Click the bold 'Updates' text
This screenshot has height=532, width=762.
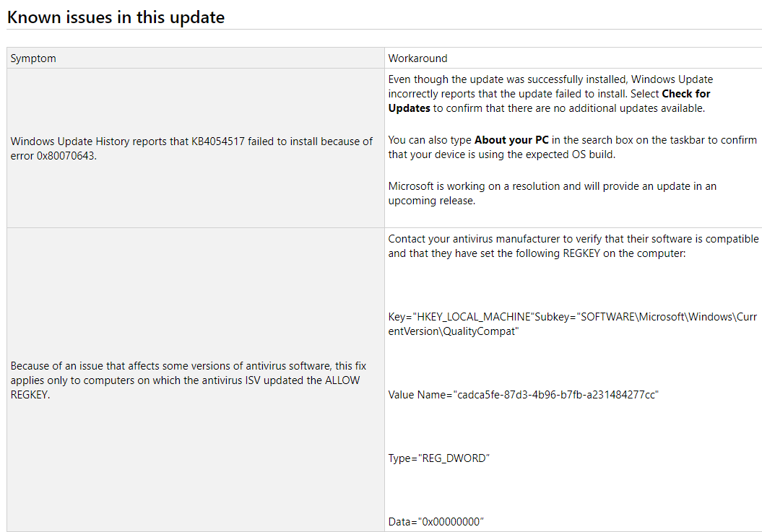[x=410, y=108]
